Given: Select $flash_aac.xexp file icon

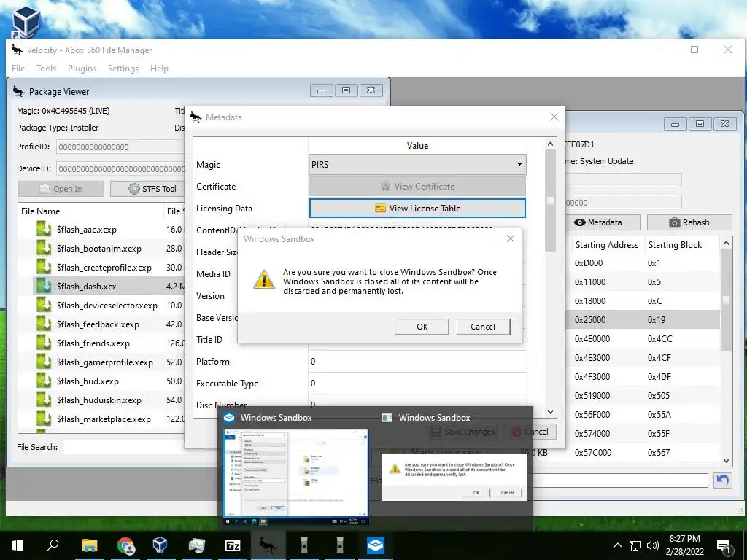Looking at the screenshot, I should pyautogui.click(x=44, y=230).
